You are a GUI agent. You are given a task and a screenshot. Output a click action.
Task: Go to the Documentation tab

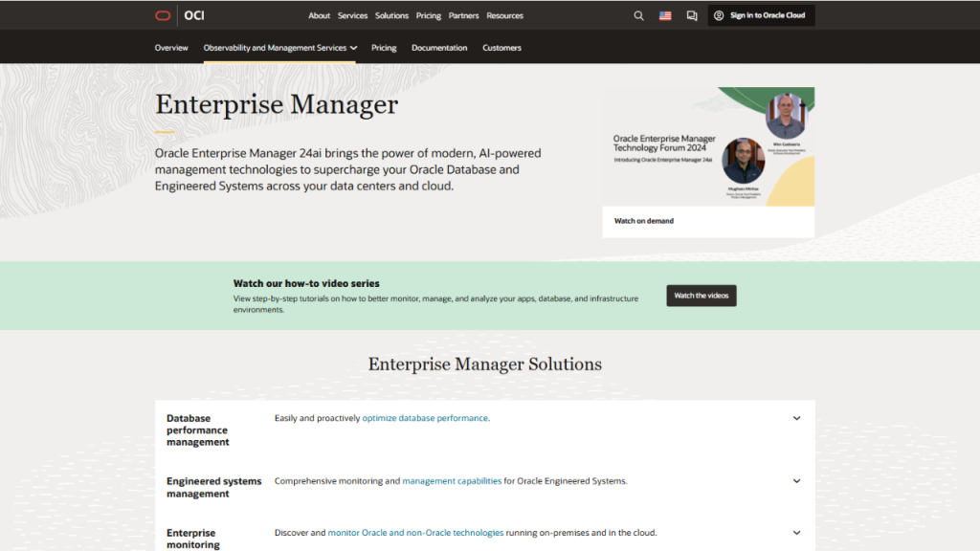tap(439, 48)
